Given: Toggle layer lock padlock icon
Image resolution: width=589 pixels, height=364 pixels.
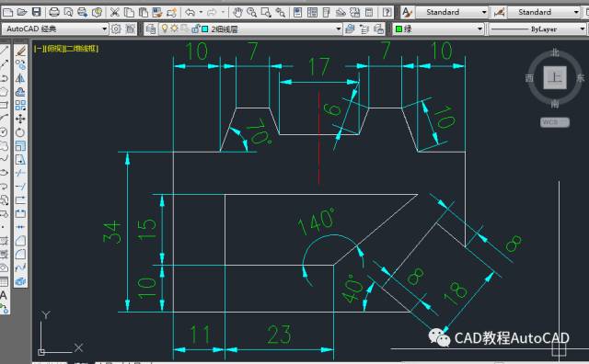Looking at the screenshot, I should click(195, 28).
